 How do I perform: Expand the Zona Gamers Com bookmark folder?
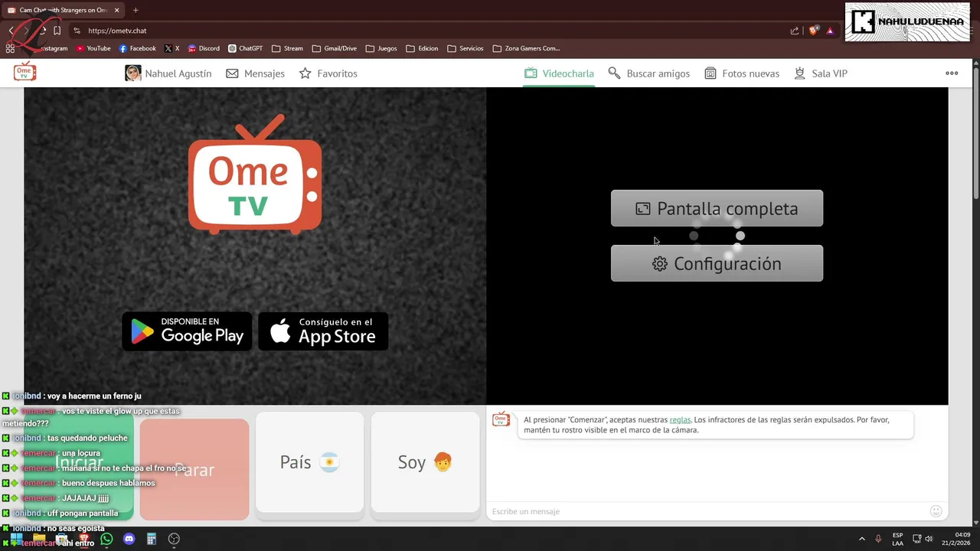tap(526, 48)
